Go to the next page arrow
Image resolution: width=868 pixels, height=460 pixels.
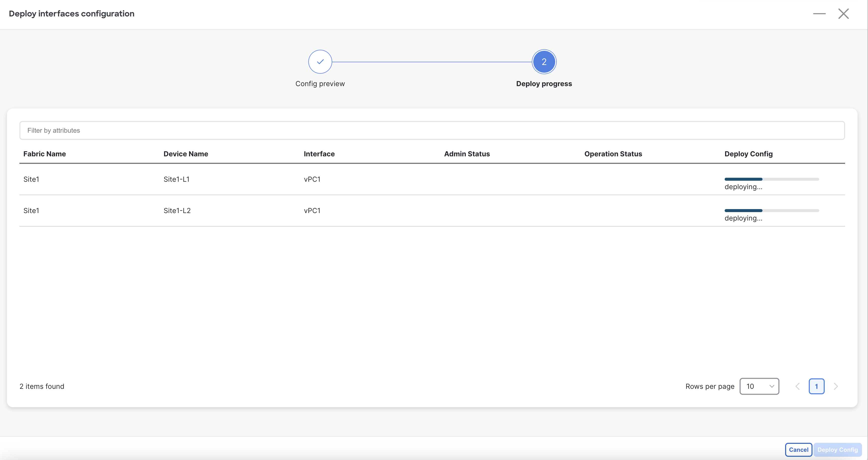836,386
